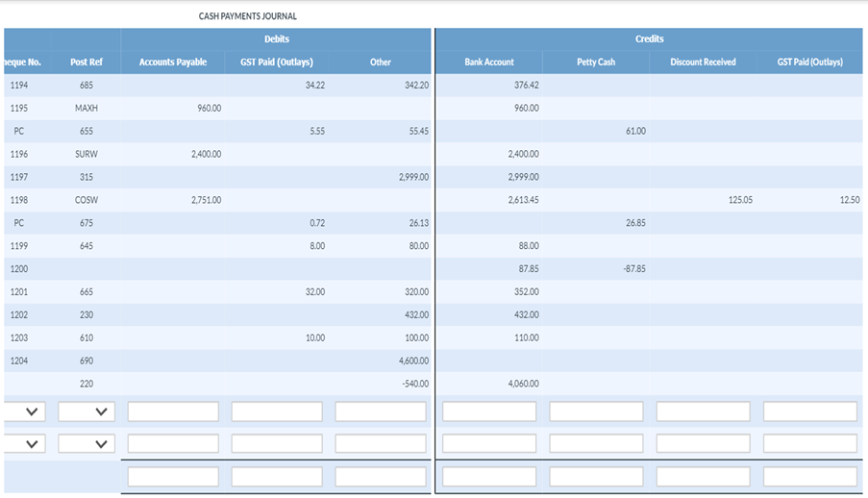This screenshot has height=498, width=868.
Task: Click the Discount Received total field
Action: [703, 477]
